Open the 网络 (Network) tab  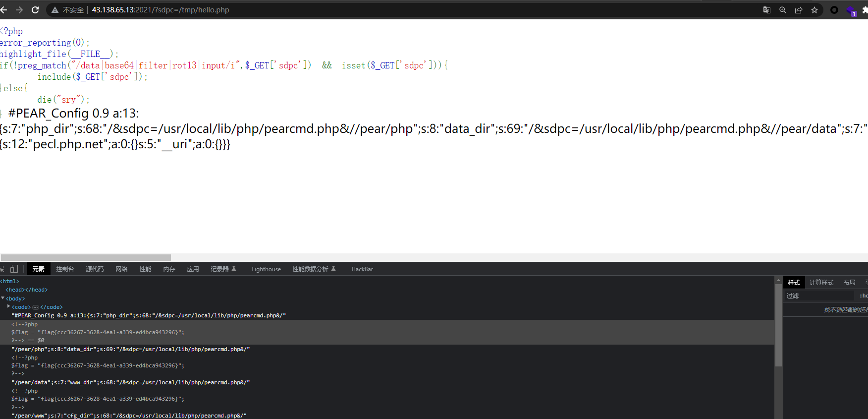[121, 269]
